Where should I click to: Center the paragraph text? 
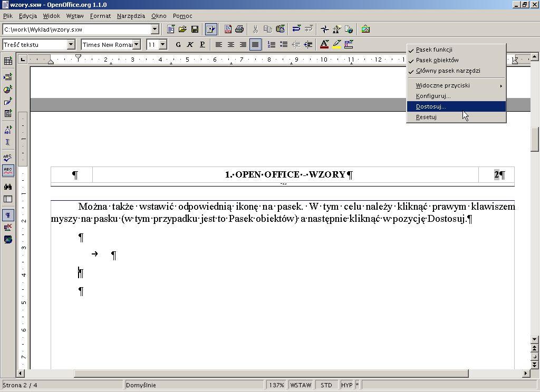coord(231,44)
